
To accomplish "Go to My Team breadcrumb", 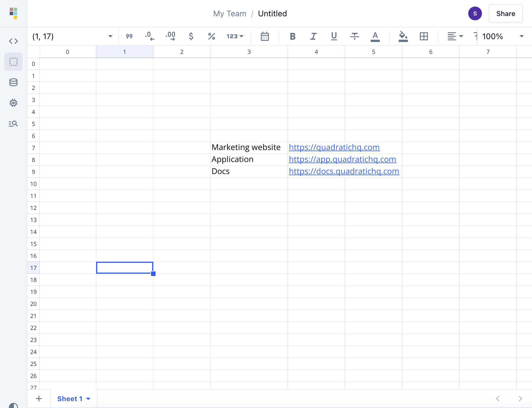I will coord(230,13).
